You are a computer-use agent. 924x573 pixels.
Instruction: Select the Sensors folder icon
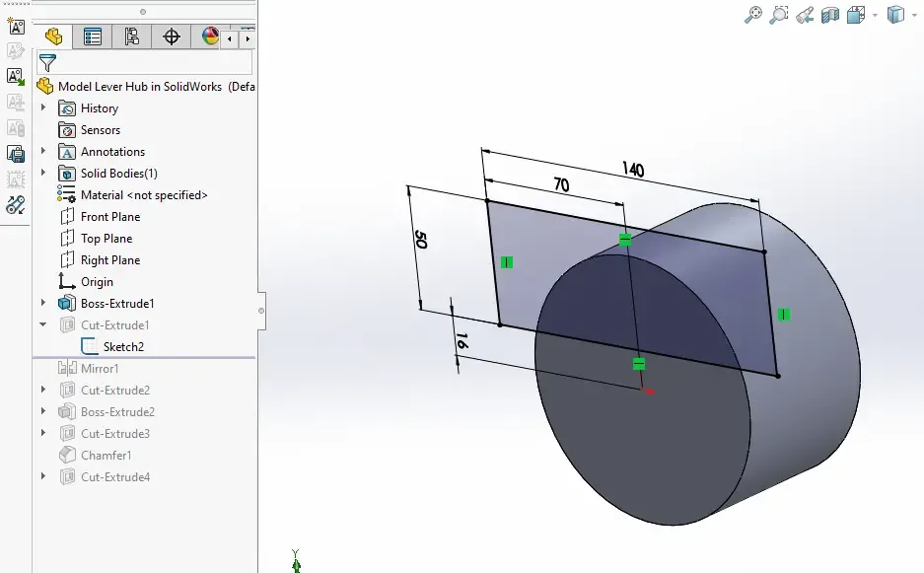point(67,130)
